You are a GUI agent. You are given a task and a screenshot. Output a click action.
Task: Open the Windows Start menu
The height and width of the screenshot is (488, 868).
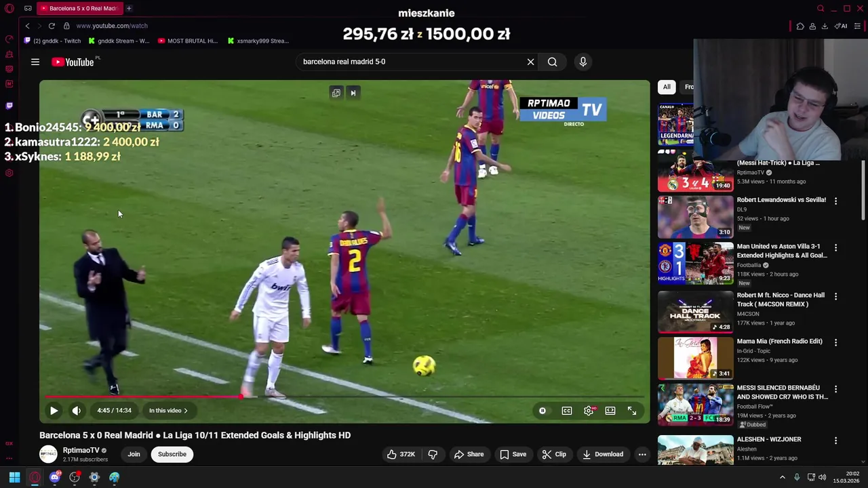click(x=14, y=477)
